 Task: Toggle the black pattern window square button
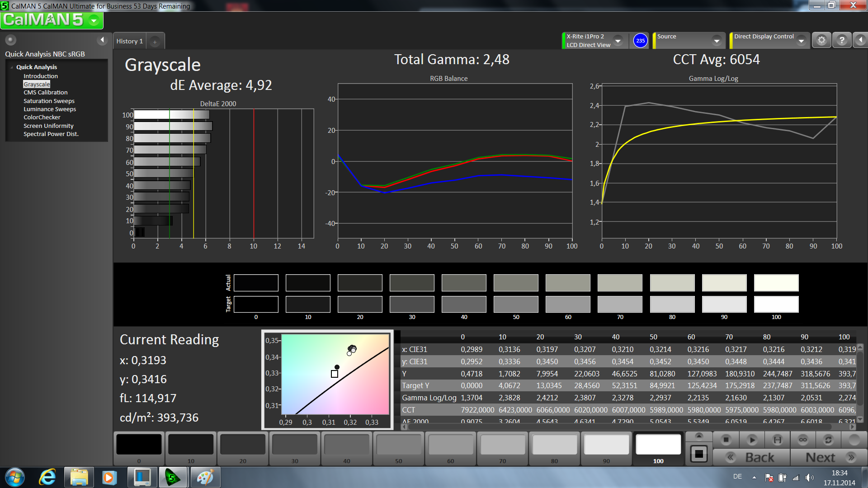(x=698, y=454)
